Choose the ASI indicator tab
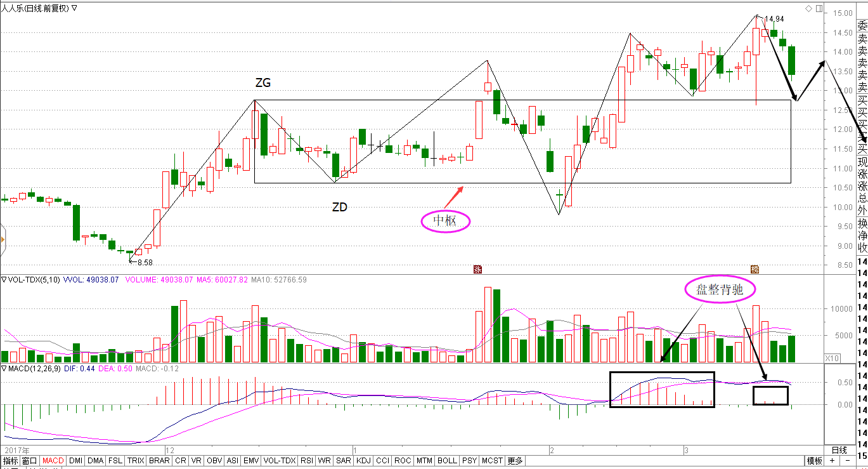868x469 pixels. [x=233, y=461]
